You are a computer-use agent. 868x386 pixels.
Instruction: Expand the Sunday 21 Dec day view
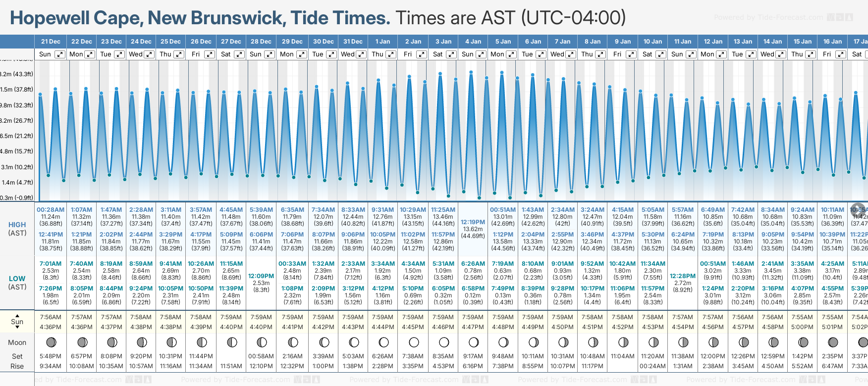coord(59,54)
